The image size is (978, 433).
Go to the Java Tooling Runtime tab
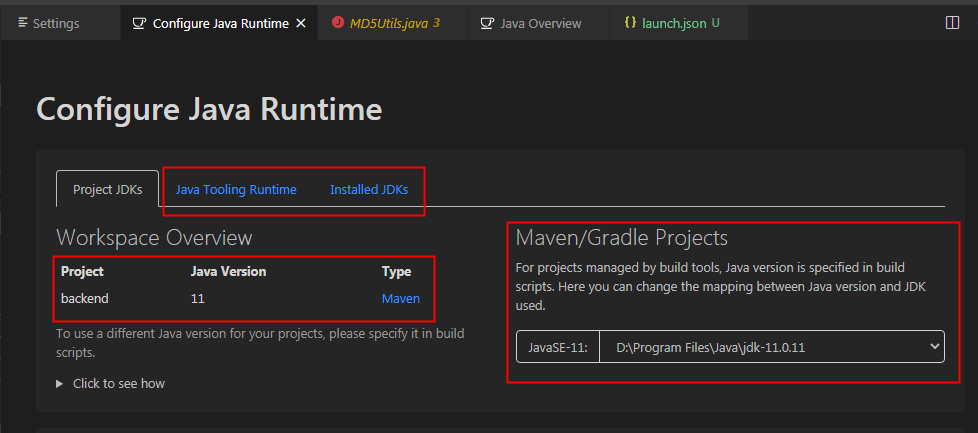coord(236,189)
